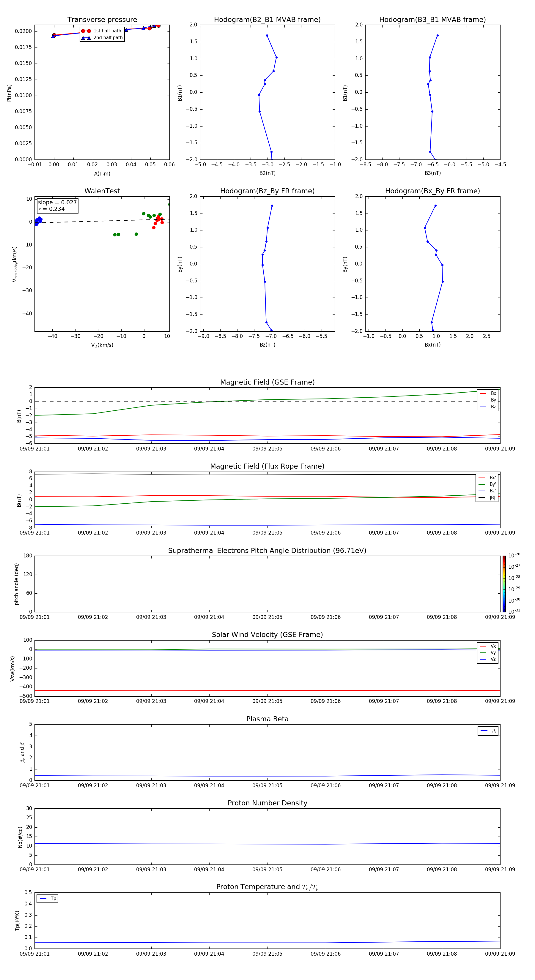Select the -500 tick on Vsw axis
The width and height of the screenshot is (535, 980).
click(26, 696)
